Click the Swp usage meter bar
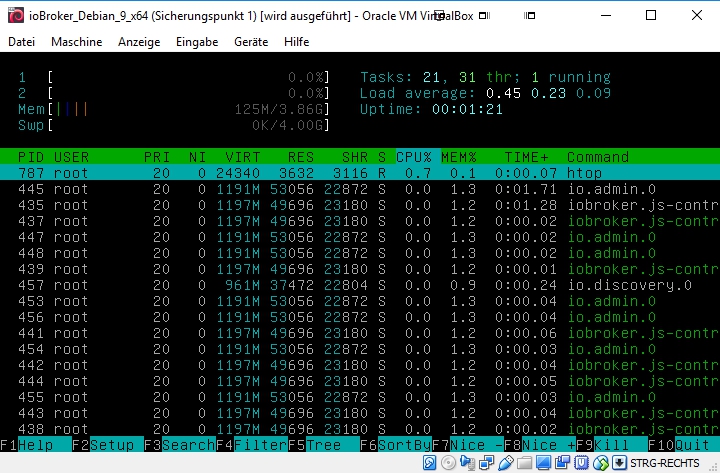 click(x=174, y=125)
